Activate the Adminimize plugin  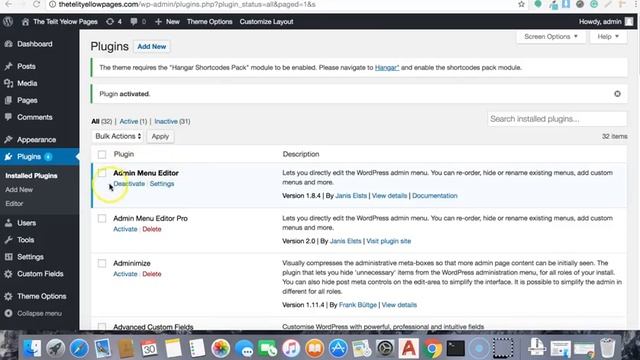click(x=125, y=274)
